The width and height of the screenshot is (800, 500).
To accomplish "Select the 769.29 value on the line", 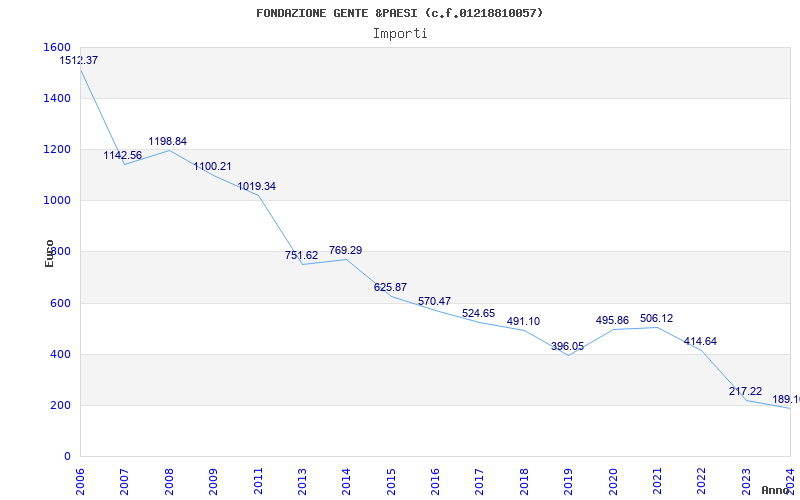I will [x=345, y=251].
